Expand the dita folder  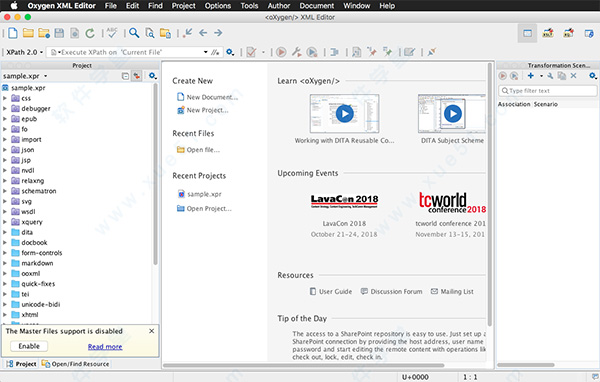tap(5, 232)
